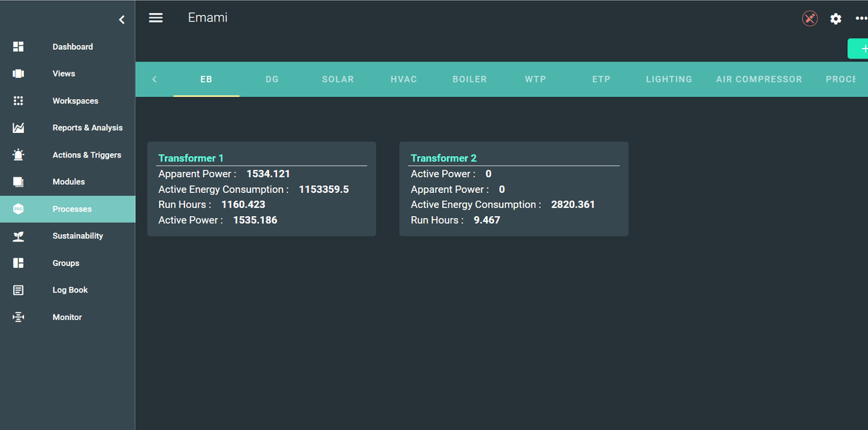Viewport: 868px width, 430px height.
Task: Select the HVAC tab
Action: point(404,79)
